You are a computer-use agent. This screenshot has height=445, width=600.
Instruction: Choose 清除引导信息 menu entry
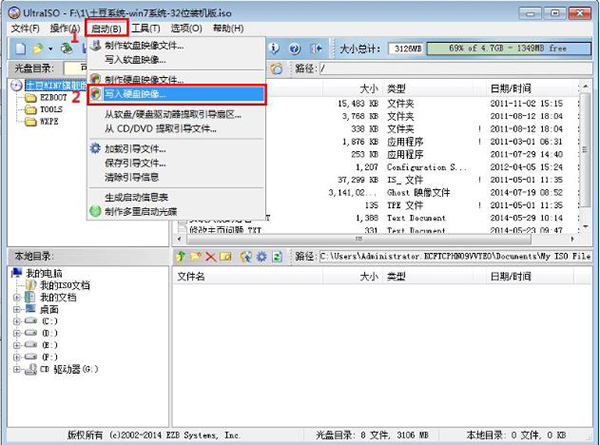click(x=176, y=178)
